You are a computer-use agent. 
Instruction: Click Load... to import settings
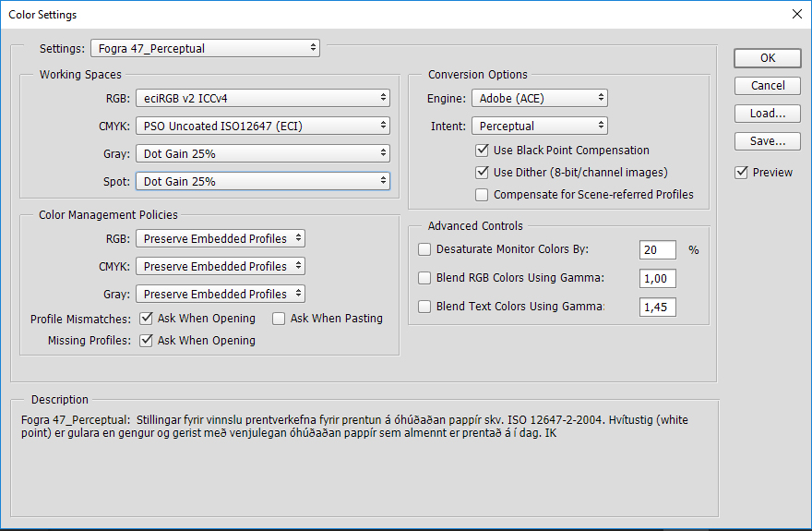(767, 114)
